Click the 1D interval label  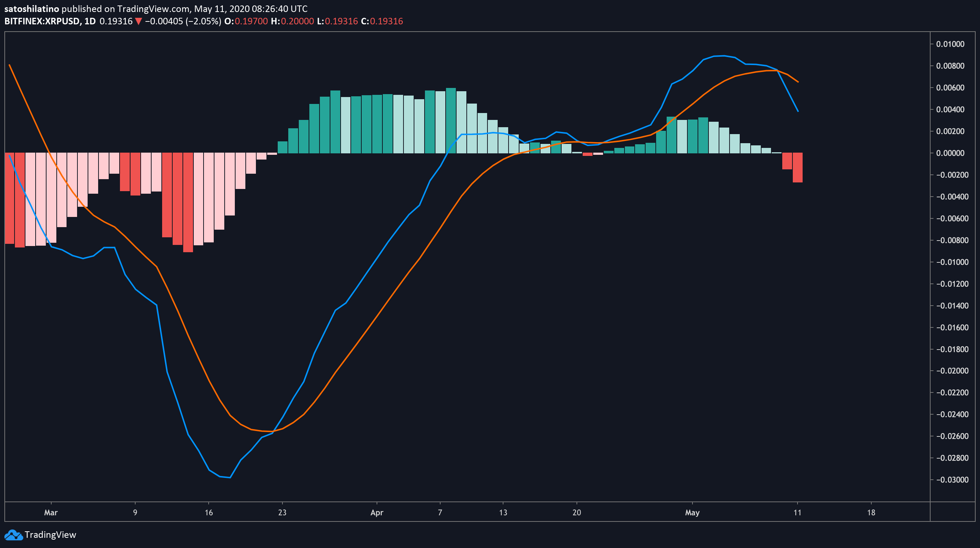(90, 21)
